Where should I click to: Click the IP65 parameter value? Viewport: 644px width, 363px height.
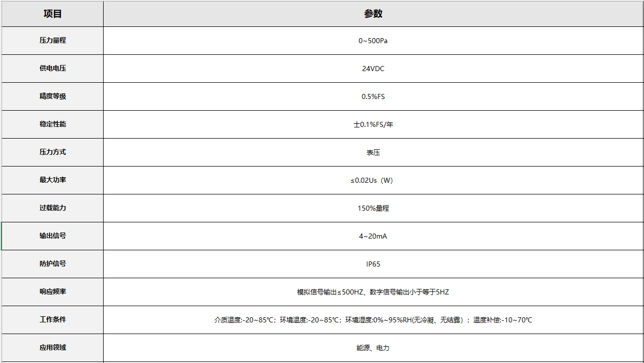[x=373, y=264]
